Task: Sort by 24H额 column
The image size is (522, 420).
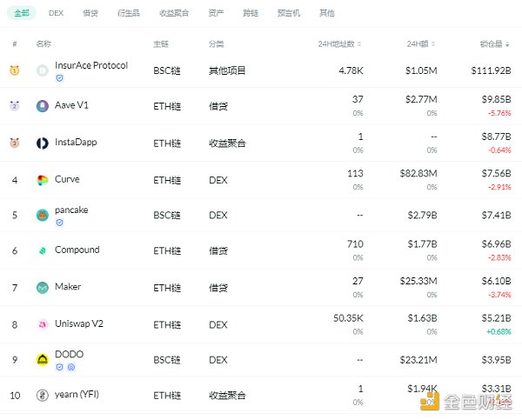Action: (422, 43)
